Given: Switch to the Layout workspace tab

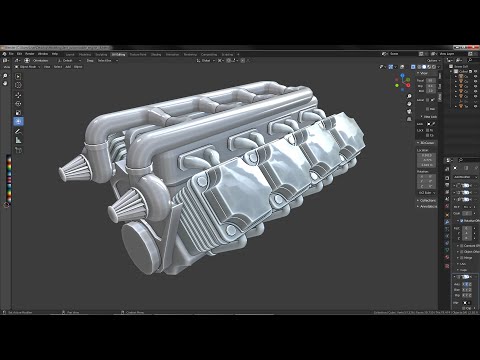Looking at the screenshot, I should point(70,54).
